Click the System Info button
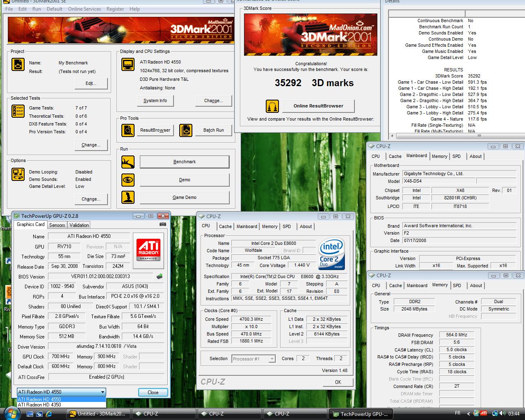Viewport: 525px width, 420px height. point(155,100)
